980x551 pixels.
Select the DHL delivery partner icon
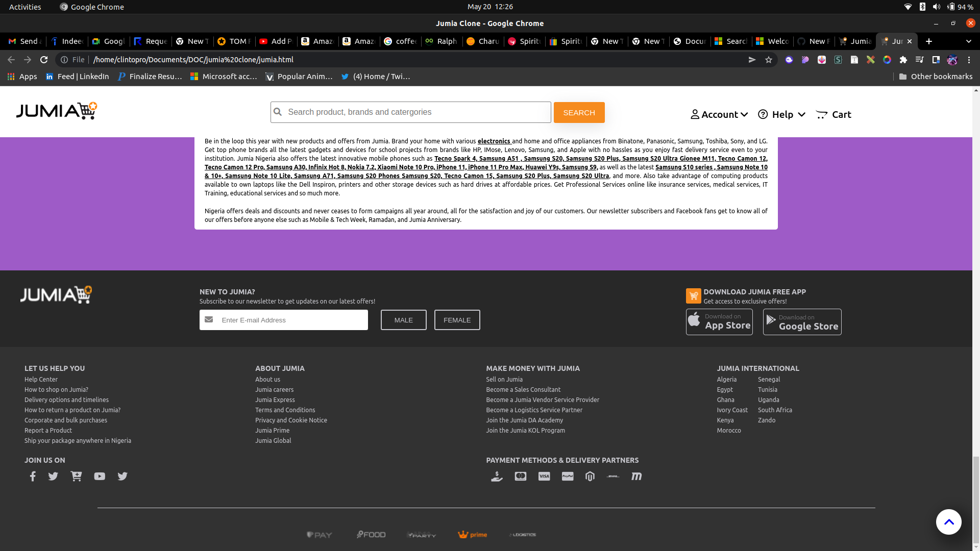point(612,476)
